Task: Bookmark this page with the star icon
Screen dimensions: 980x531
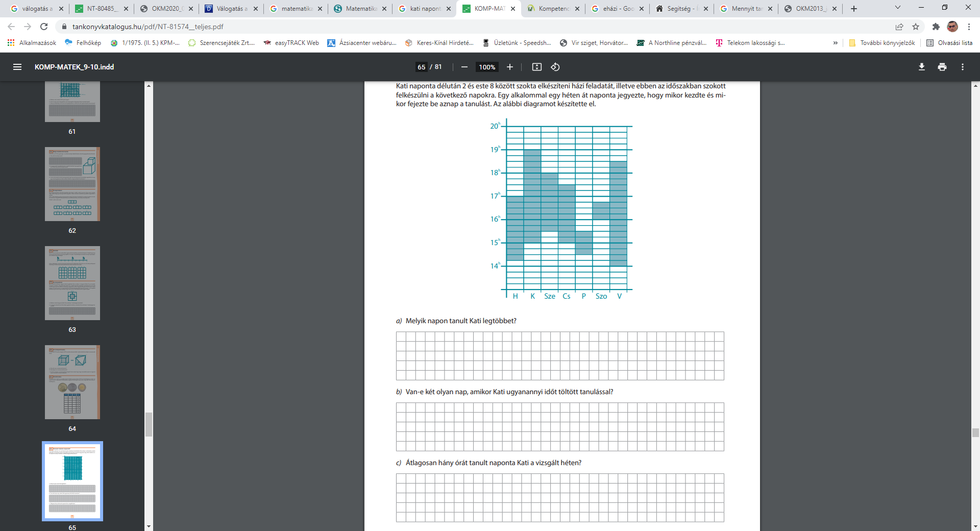Action: tap(915, 27)
